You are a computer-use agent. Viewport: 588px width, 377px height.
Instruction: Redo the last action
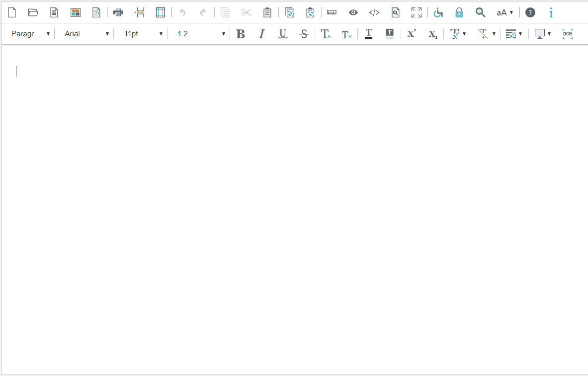tap(203, 12)
